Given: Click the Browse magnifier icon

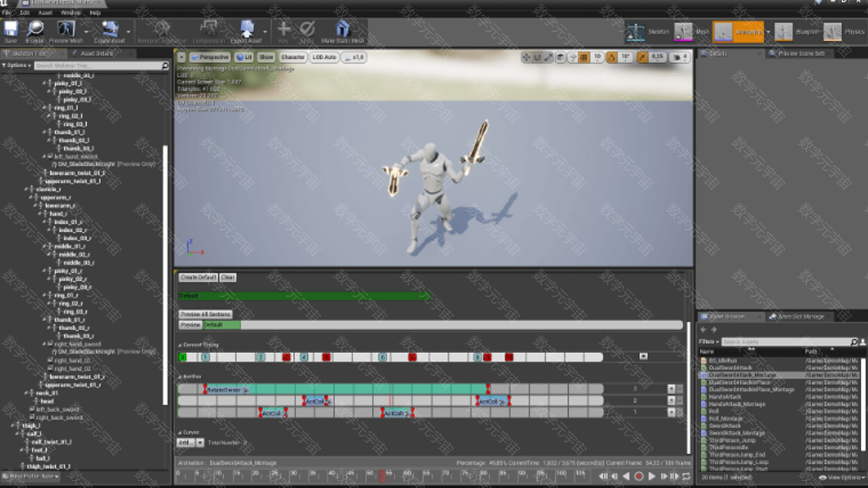Looking at the screenshot, I should pyautogui.click(x=35, y=28).
